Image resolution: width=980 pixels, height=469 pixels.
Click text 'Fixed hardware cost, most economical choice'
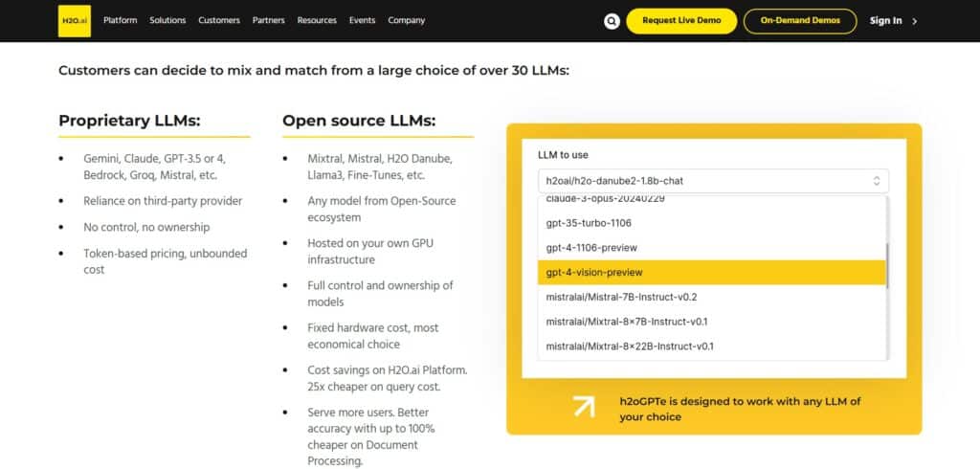point(373,336)
